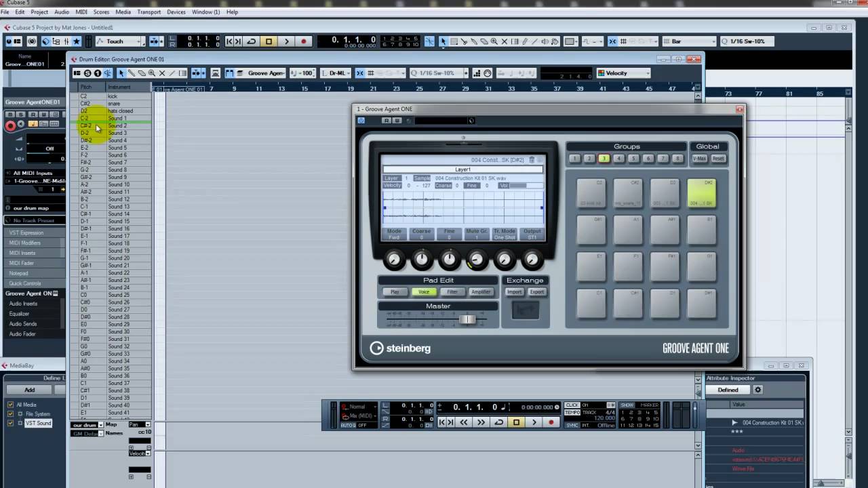Toggle the Write automation W button in Groove Agent
Screen dimensions: 868x488
click(397, 121)
